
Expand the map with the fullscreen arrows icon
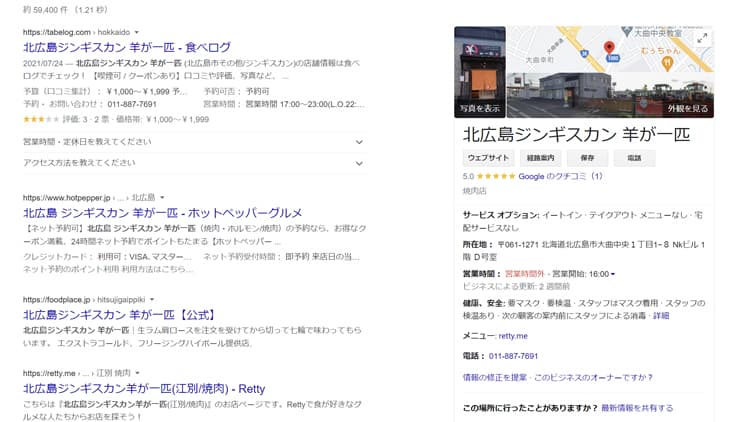tap(702, 38)
